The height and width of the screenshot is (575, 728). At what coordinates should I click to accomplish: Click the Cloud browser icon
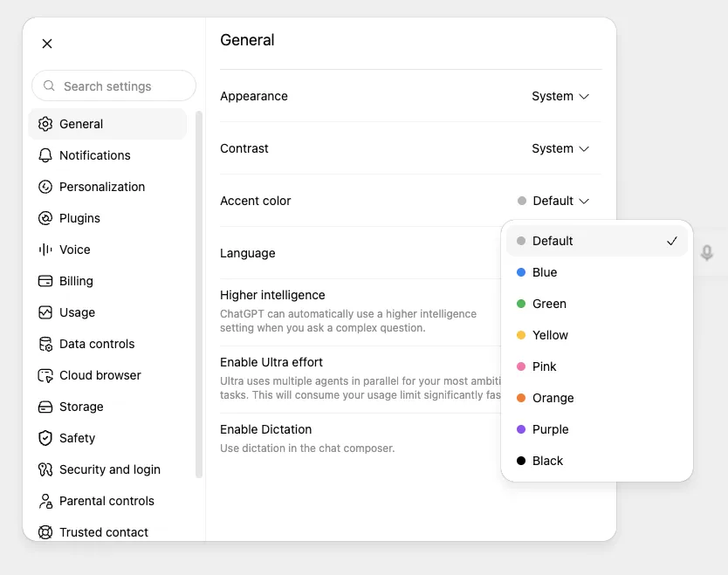click(45, 375)
